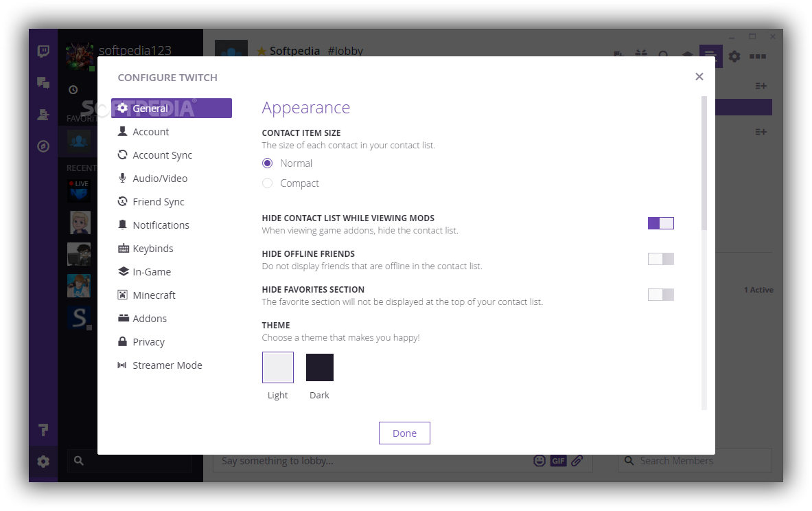This screenshot has height=511, width=812.
Task: Click the Softpedia server name
Action: pyautogui.click(x=294, y=51)
